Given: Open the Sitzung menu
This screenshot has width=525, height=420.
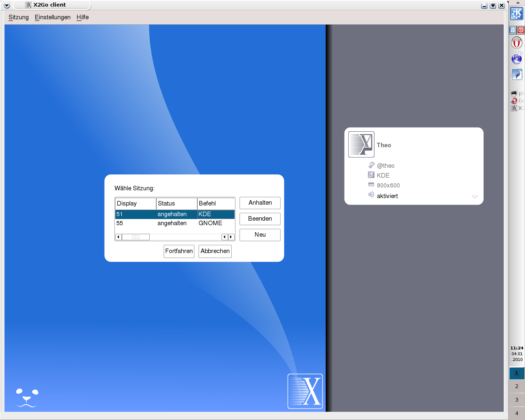Looking at the screenshot, I should click(18, 17).
